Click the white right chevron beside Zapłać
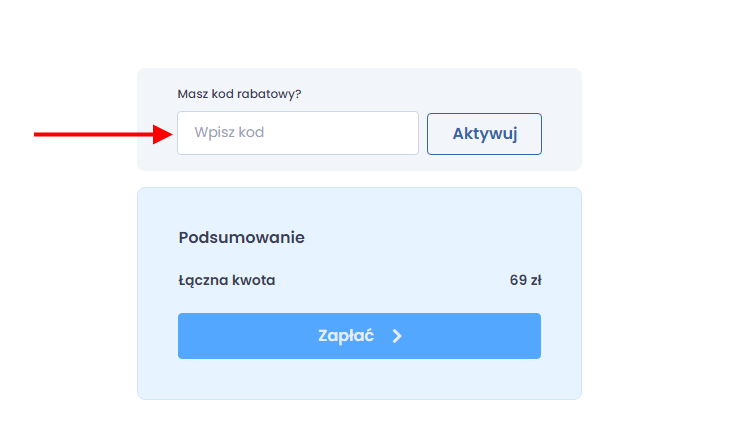This screenshot has height=445, width=740. coord(397,336)
